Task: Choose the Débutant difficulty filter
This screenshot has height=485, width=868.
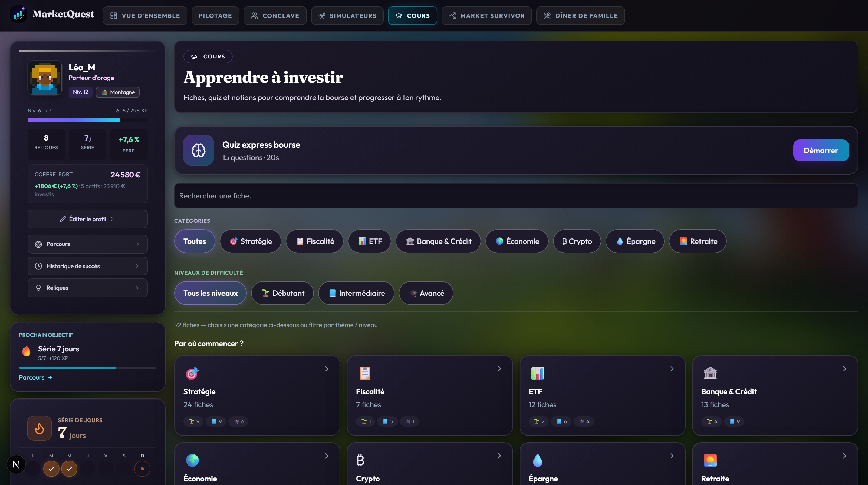Action: click(282, 293)
